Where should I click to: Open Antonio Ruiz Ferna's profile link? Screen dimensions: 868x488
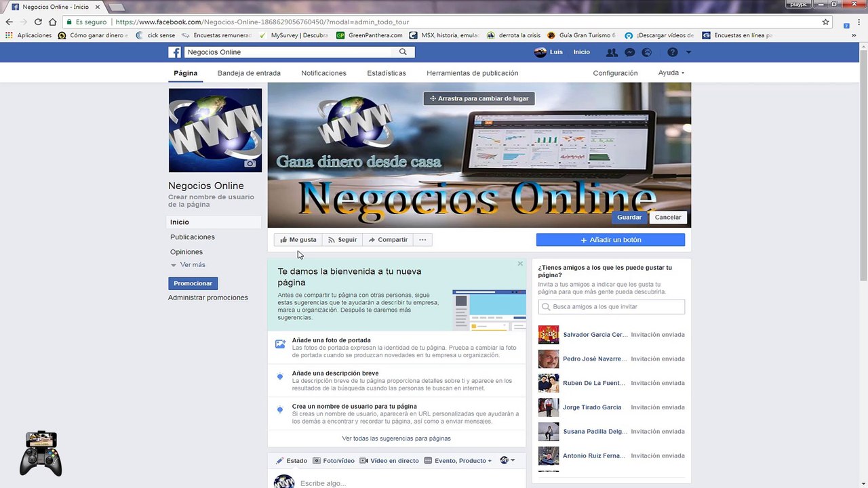click(595, 456)
